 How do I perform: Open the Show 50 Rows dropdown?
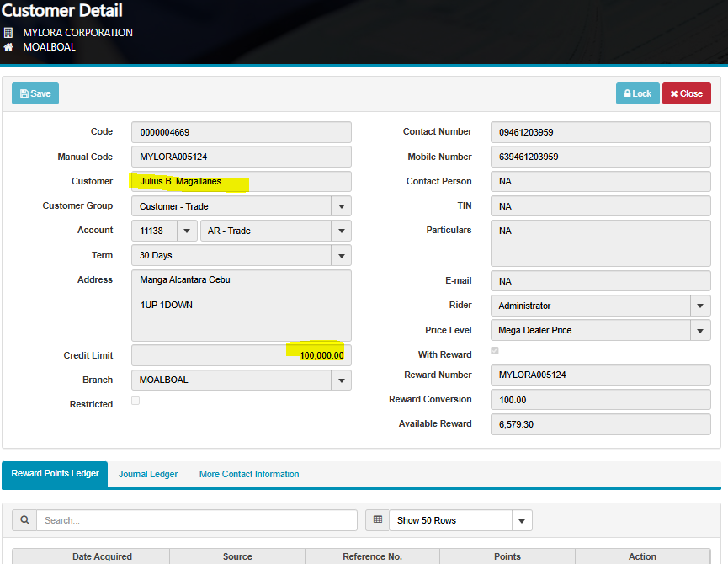point(521,520)
